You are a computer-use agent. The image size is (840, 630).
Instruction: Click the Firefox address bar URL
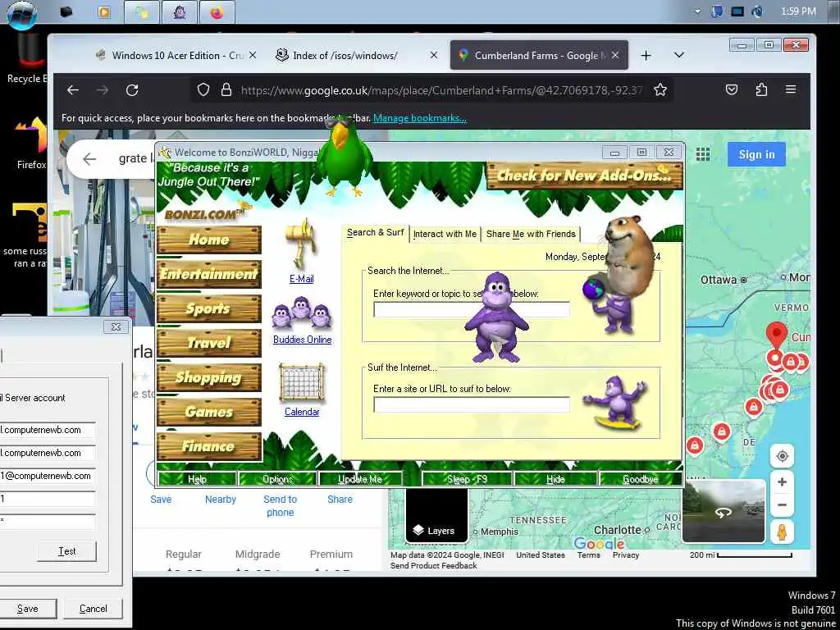(x=441, y=90)
